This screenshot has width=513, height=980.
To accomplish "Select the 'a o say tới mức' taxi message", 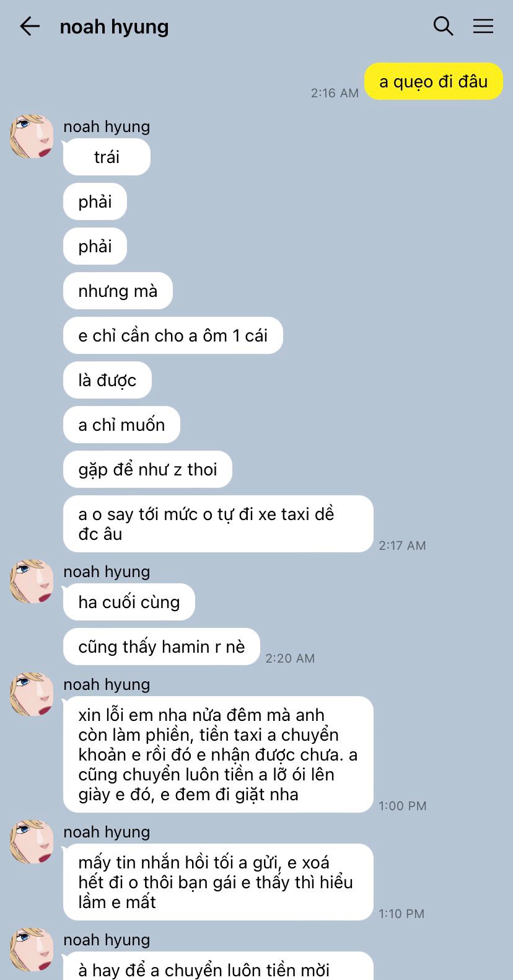I will coord(218,524).
